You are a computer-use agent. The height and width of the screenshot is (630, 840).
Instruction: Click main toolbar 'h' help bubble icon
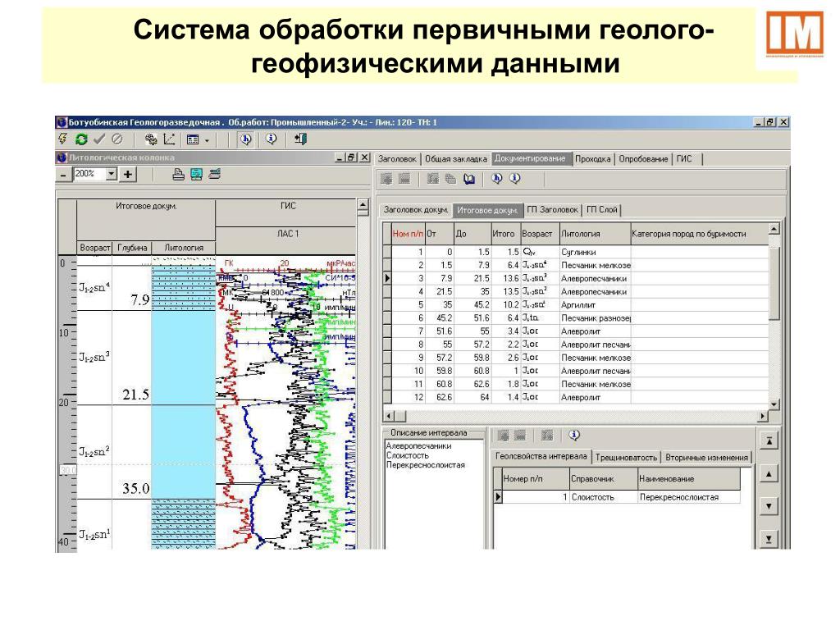pyautogui.click(x=246, y=139)
